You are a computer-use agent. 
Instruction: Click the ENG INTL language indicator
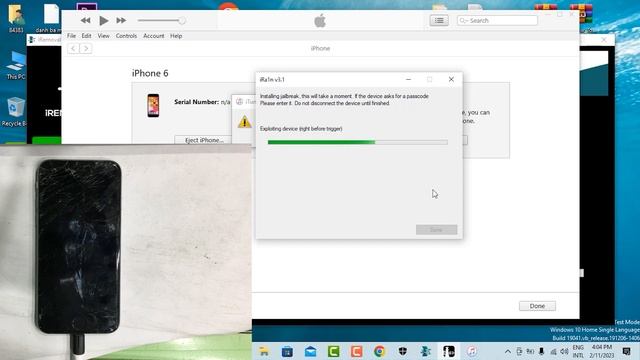[x=578, y=351]
